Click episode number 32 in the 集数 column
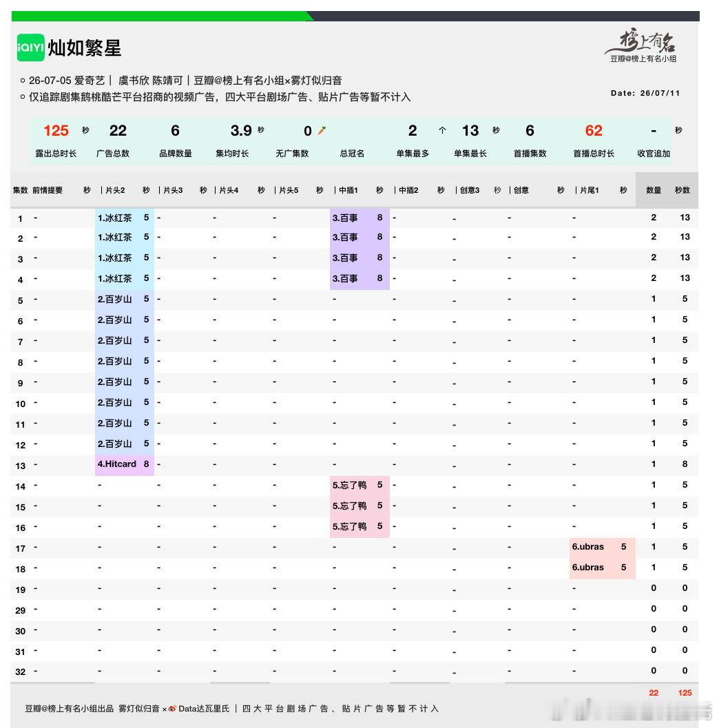Screen dimensions: 719x728 (21, 672)
